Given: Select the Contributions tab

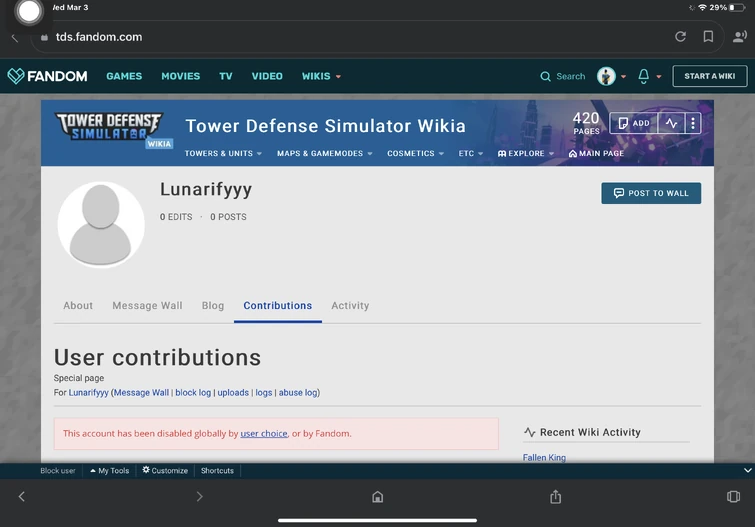Looking at the screenshot, I should [x=278, y=305].
